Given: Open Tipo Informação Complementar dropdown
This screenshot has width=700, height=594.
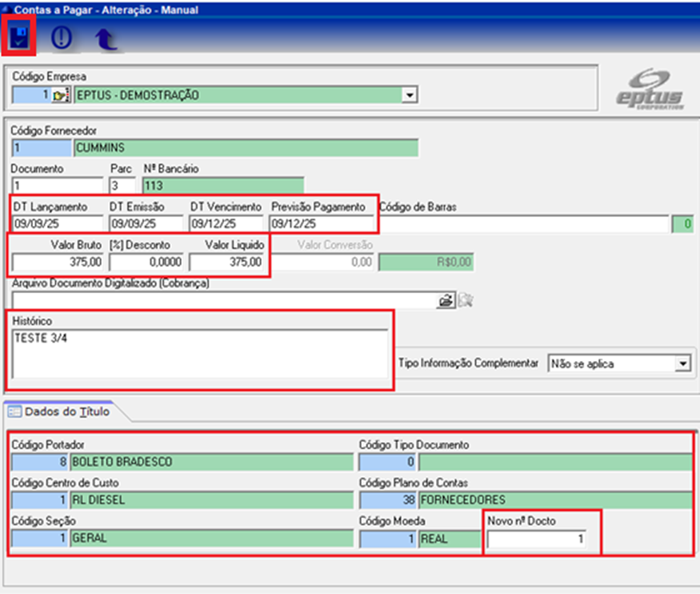Looking at the screenshot, I should click(x=682, y=363).
